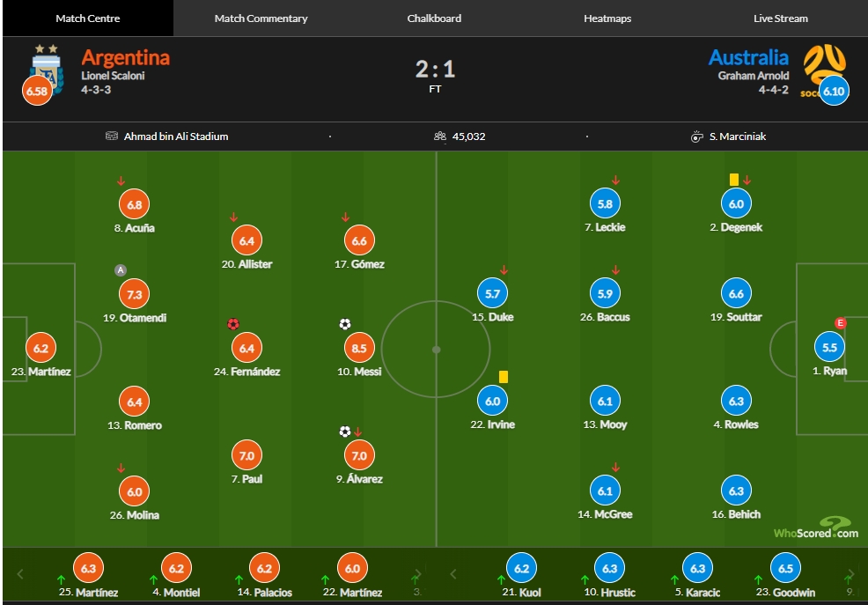Open the Argentina team name link
This screenshot has width=868, height=605.
point(126,57)
